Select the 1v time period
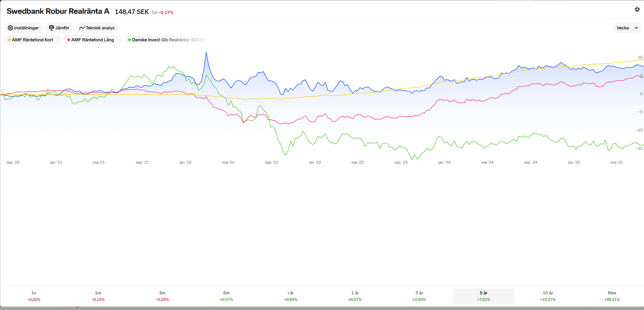This screenshot has width=644, height=310. [34, 296]
